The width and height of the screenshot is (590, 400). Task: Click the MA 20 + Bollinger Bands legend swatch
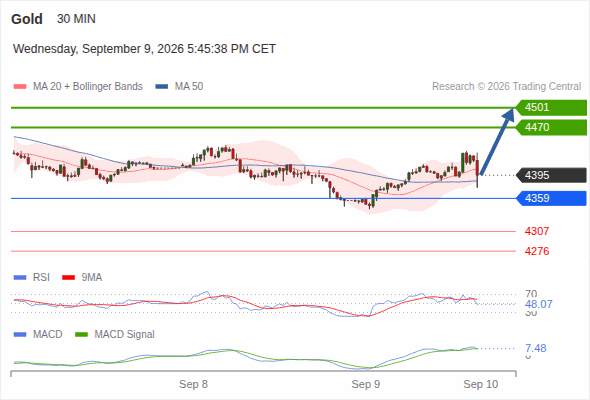pyautogui.click(x=20, y=87)
